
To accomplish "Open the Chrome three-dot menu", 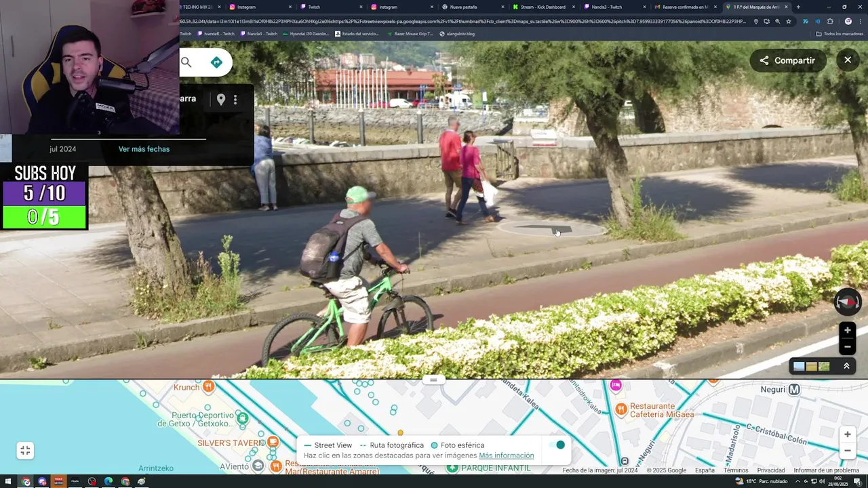I will click(860, 22).
